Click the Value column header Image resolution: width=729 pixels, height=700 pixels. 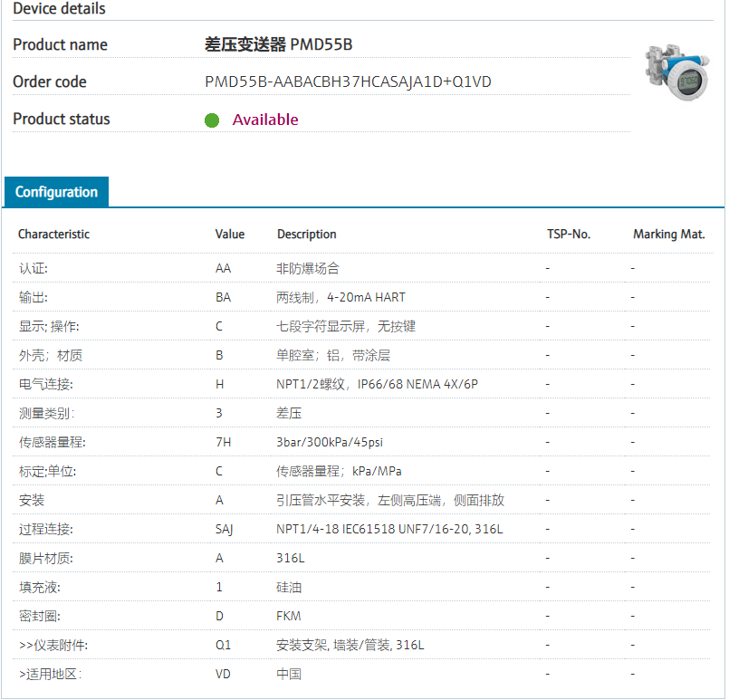click(x=230, y=234)
